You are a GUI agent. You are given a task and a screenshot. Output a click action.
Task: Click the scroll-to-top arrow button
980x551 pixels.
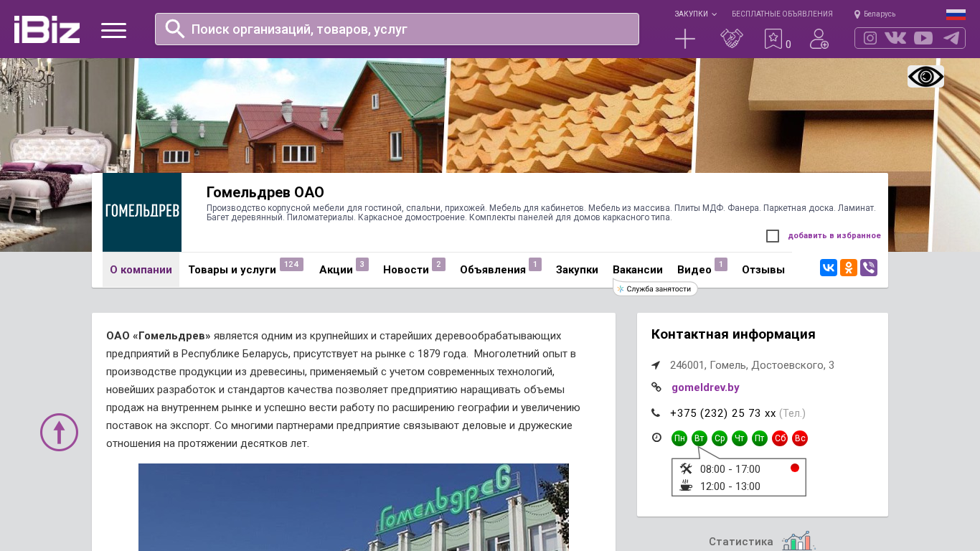[x=59, y=432]
